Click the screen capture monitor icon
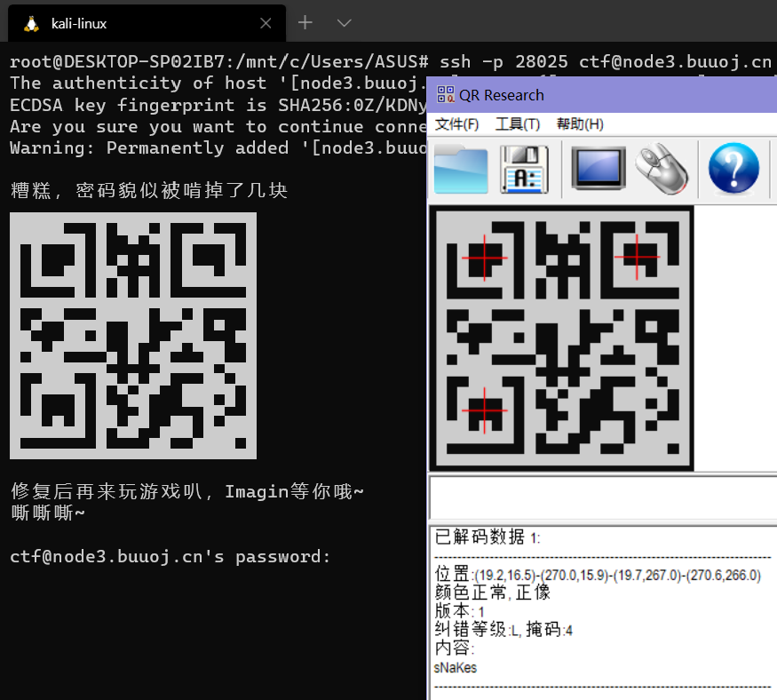 coord(599,168)
